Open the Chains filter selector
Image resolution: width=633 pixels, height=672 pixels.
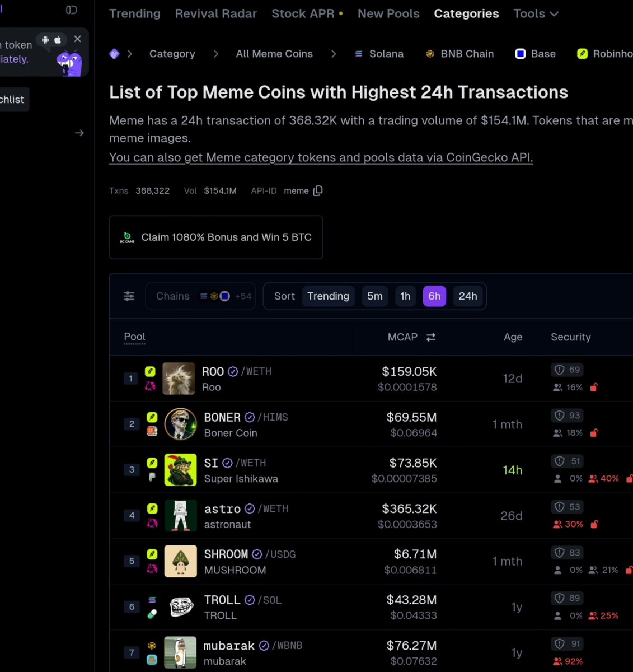200,296
